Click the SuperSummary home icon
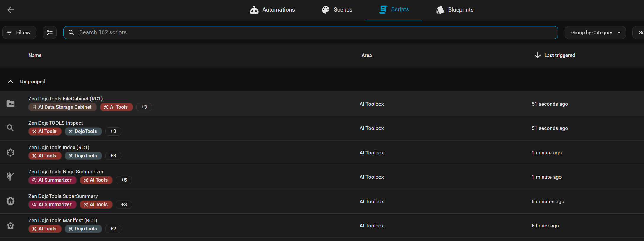This screenshot has width=644, height=241. point(10,201)
